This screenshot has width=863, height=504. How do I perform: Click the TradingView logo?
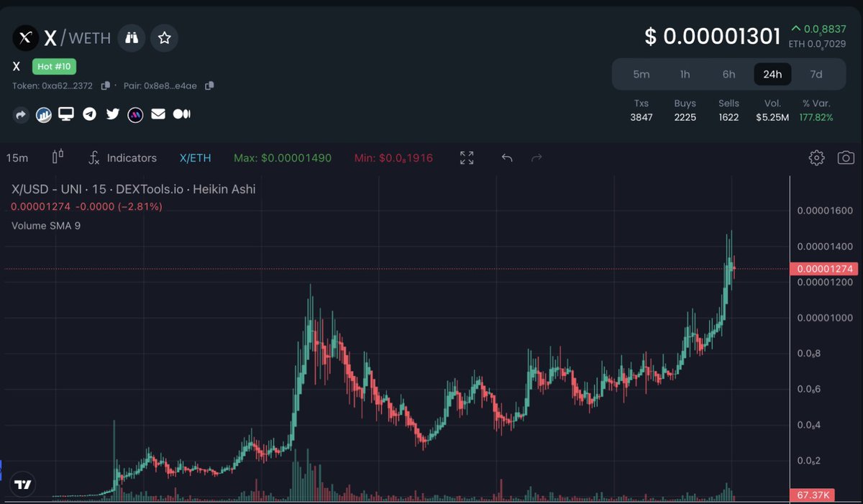pyautogui.click(x=23, y=485)
